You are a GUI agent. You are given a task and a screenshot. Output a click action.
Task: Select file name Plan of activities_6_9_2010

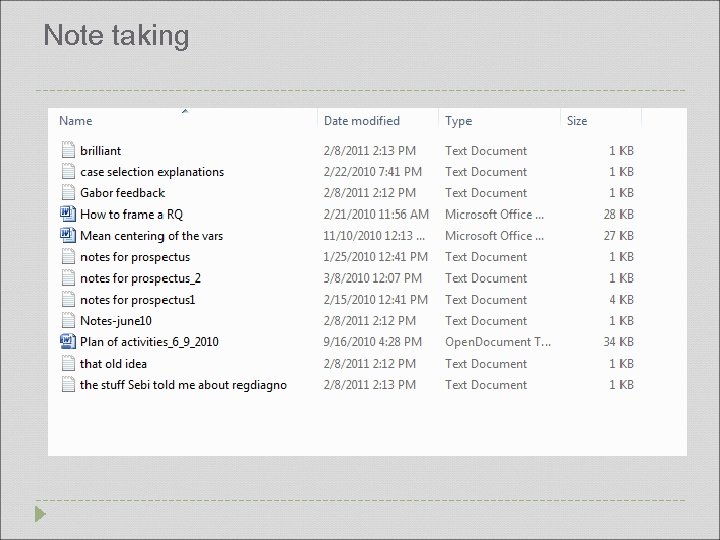149,342
